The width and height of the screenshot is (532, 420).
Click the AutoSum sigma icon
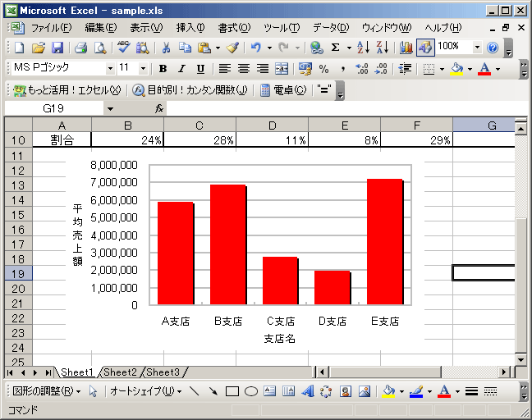[335, 48]
